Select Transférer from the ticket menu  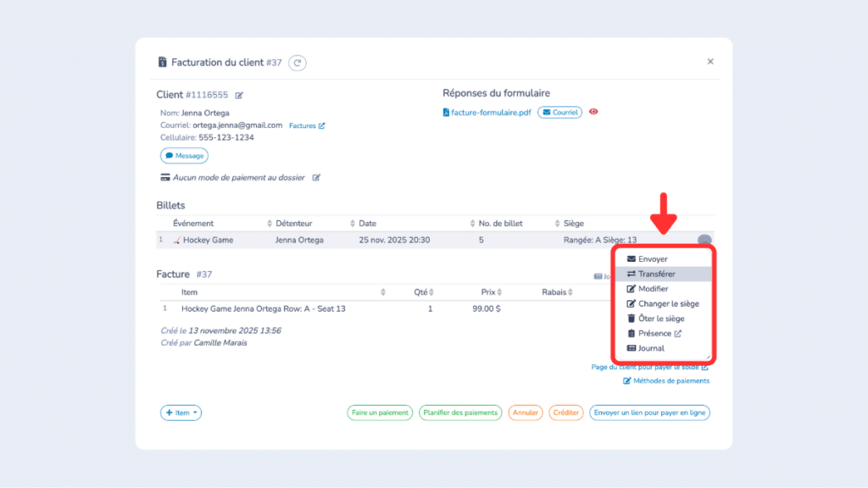click(x=657, y=273)
